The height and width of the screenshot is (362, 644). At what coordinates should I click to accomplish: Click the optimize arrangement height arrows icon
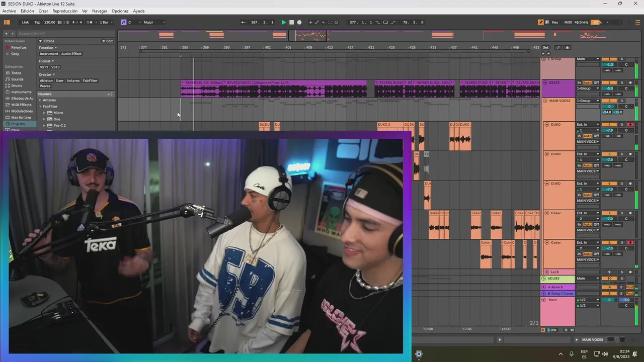click(x=558, y=47)
